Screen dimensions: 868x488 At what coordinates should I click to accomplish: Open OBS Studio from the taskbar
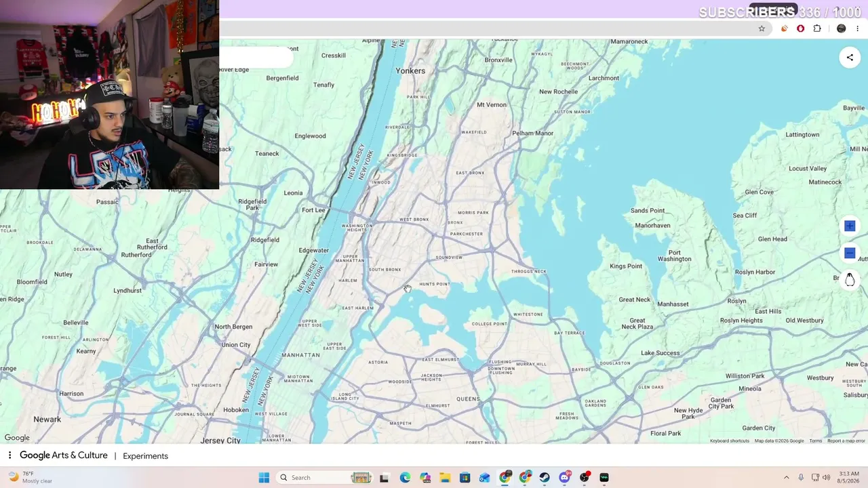point(585,478)
